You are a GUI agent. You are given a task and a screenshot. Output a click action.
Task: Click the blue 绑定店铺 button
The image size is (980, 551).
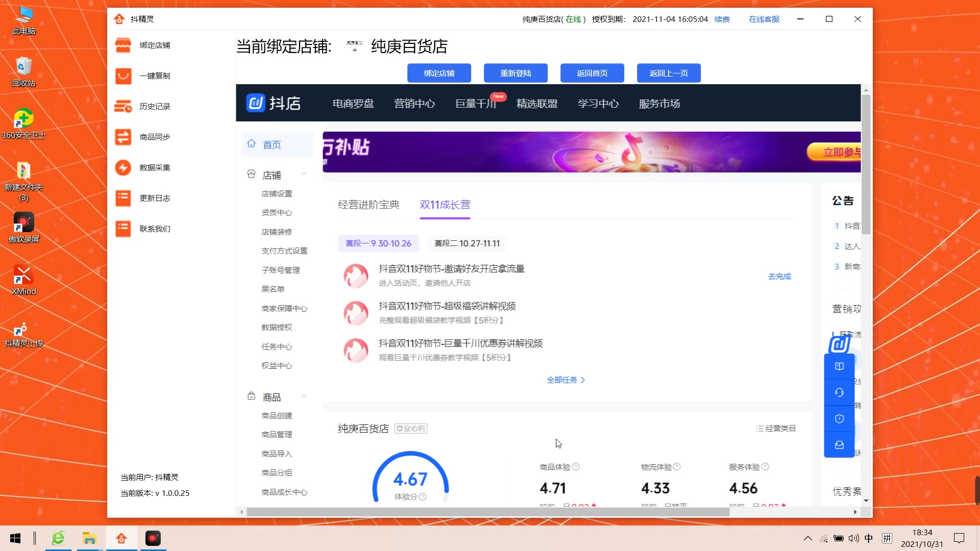click(439, 73)
